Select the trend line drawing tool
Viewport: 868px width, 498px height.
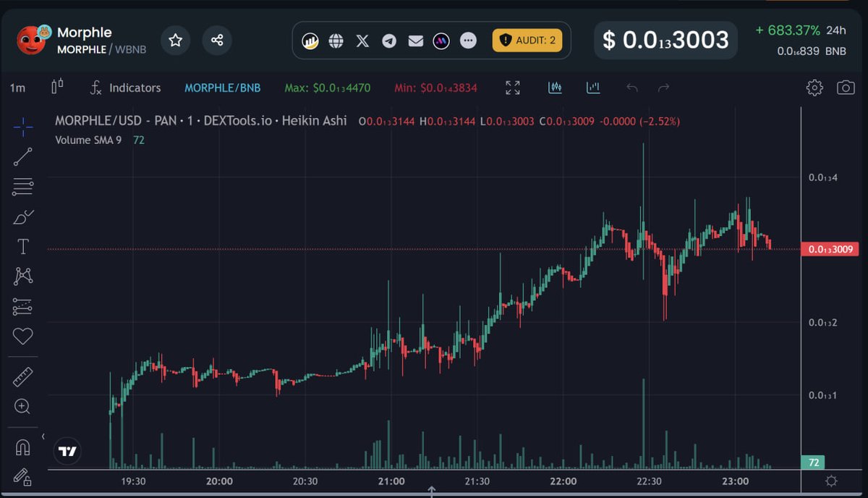click(23, 157)
